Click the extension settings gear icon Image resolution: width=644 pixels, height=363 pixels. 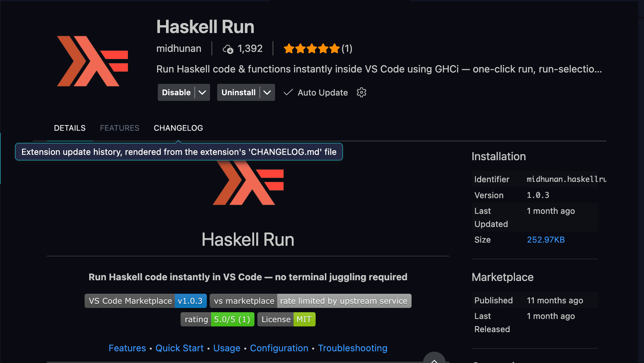(x=361, y=92)
